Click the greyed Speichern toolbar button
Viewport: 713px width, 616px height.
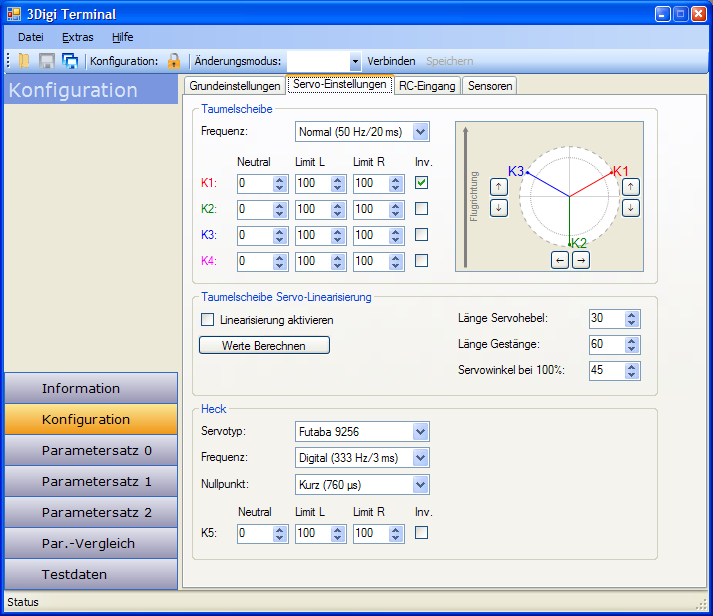[449, 61]
